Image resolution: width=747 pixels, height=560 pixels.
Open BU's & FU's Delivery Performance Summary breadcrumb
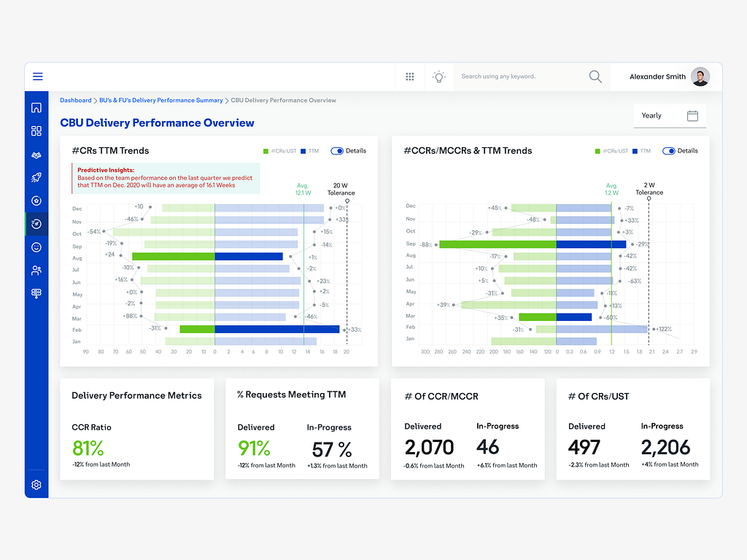pyautogui.click(x=161, y=100)
